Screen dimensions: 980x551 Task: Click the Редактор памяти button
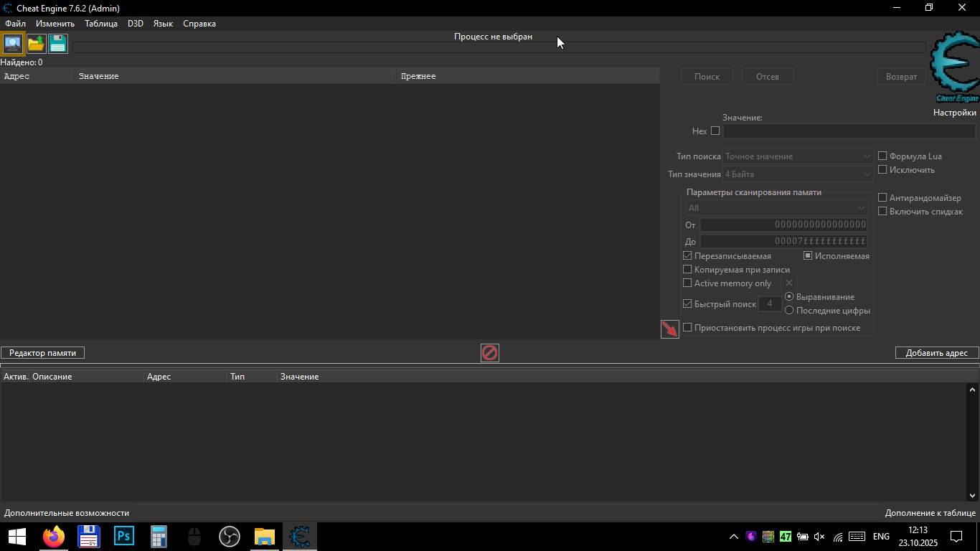(42, 353)
